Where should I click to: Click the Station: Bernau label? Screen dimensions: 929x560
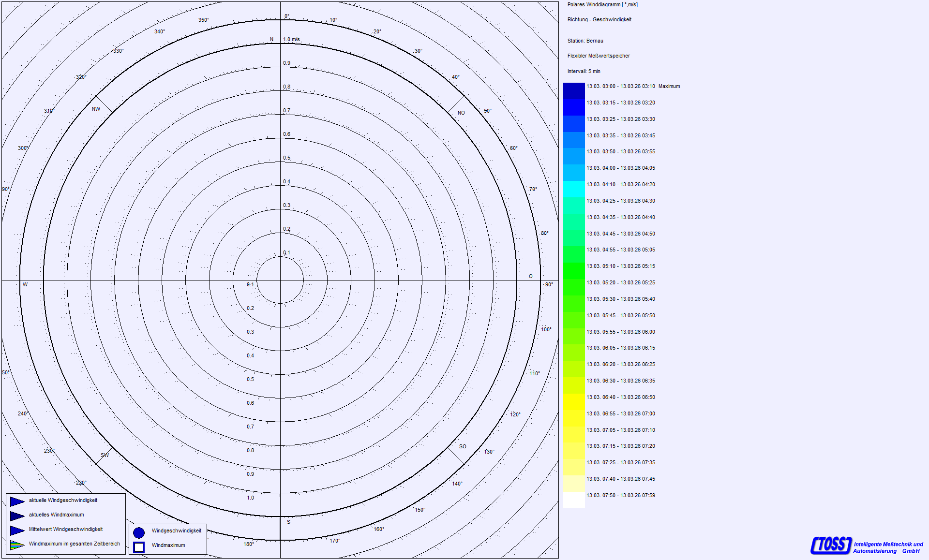pos(585,41)
